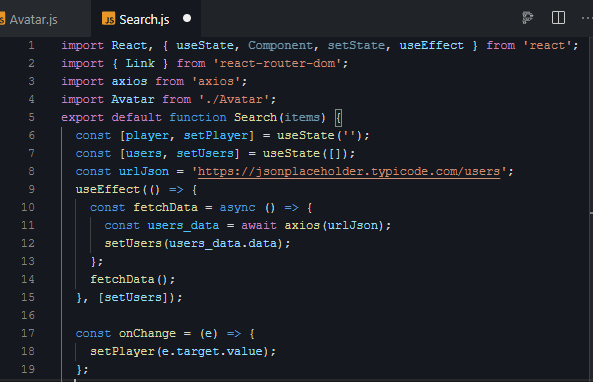Click the 'useState' import on line 1
The height and width of the screenshot is (382, 593).
click(x=205, y=45)
